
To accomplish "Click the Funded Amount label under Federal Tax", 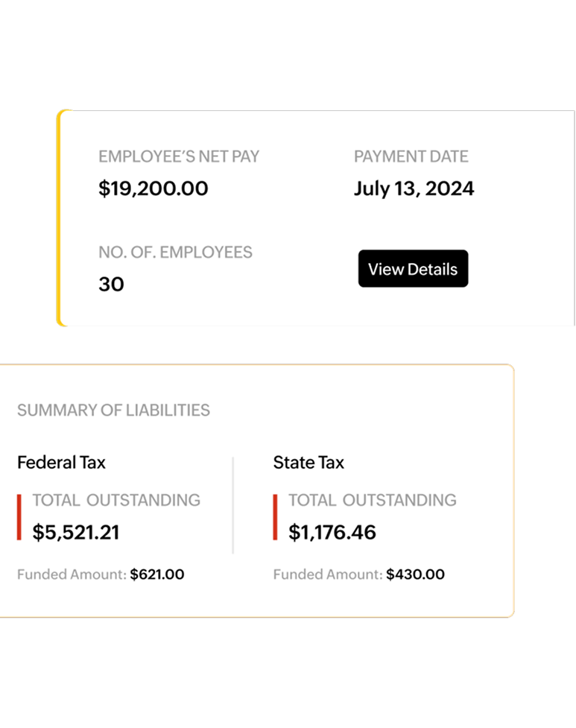I will click(x=72, y=575).
